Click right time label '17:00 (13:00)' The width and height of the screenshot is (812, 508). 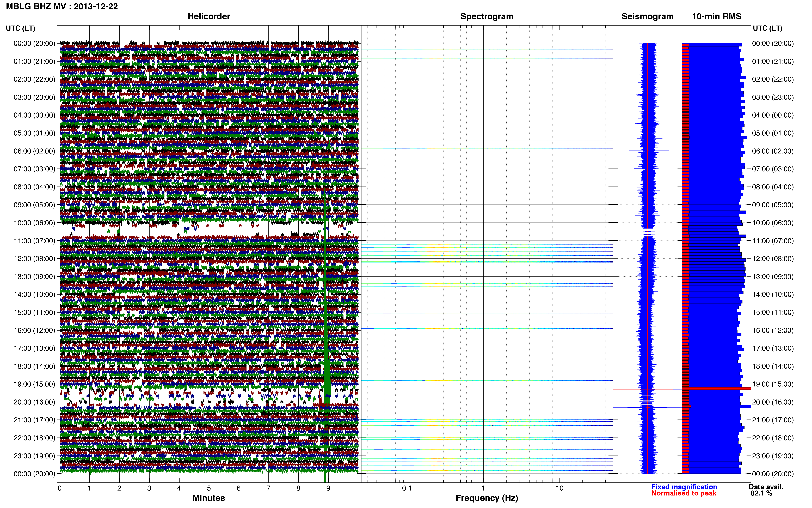773,348
